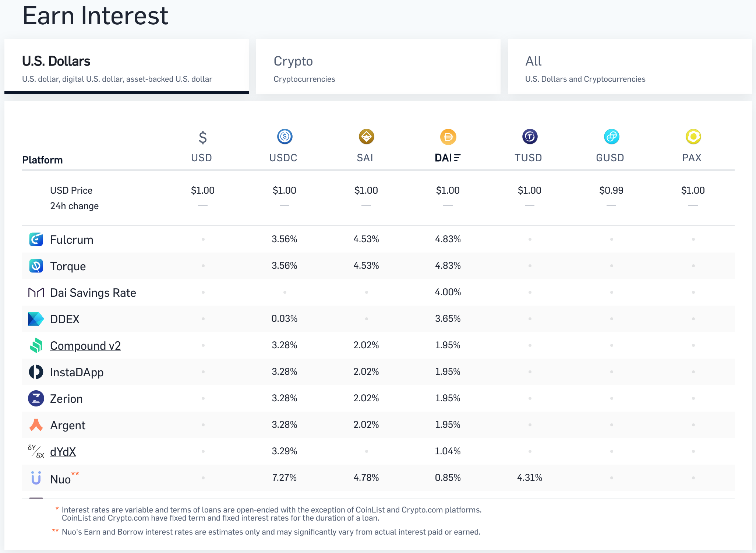Click the DDEX platform icon
The width and height of the screenshot is (756, 553).
point(36,319)
